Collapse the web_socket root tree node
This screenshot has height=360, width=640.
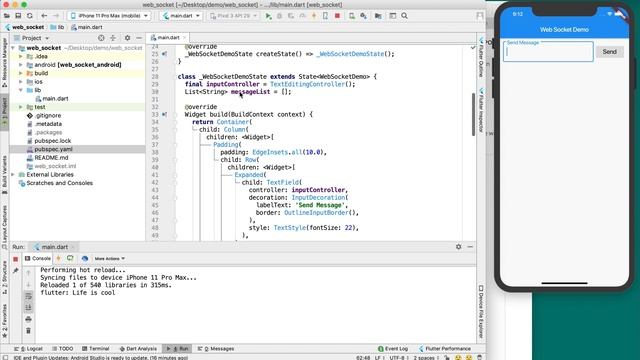coord(13,48)
